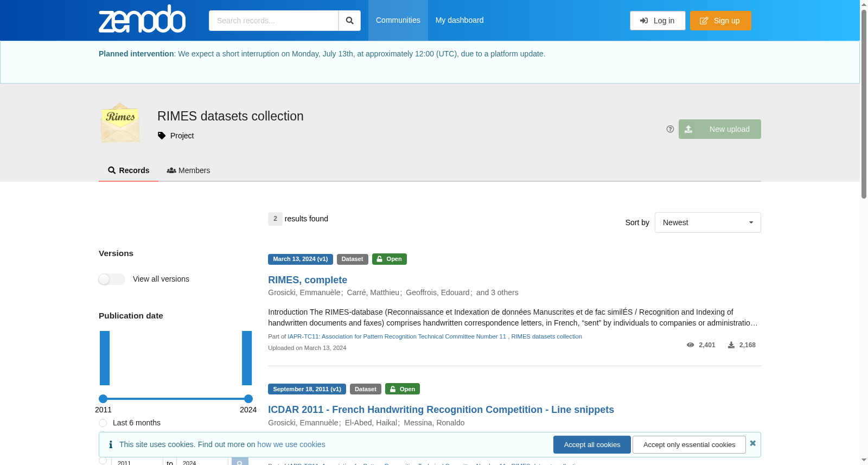Open the Communities menu item

pos(398,20)
